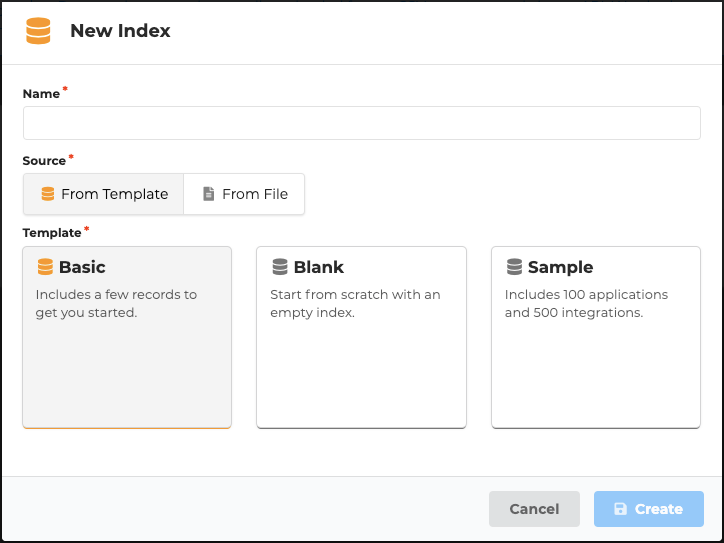Focus the Name input field
Screen dimensions: 724x543
pos(362,124)
